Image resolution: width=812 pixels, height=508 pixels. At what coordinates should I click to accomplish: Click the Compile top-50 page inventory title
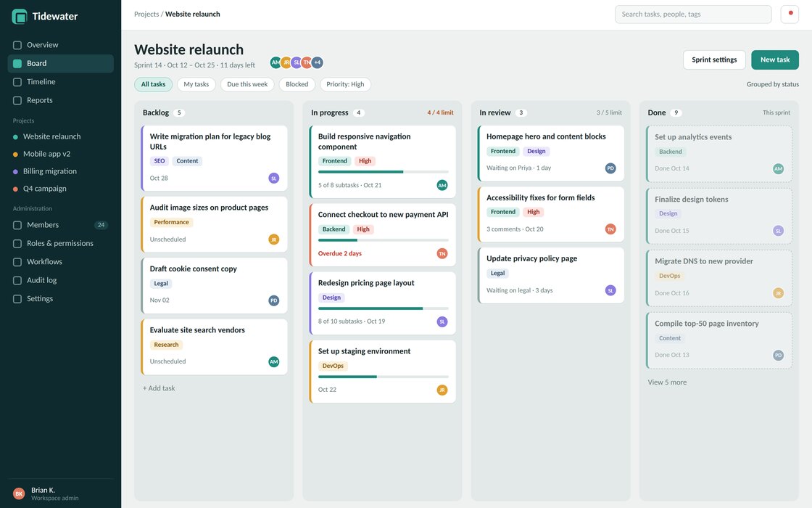[706, 324]
